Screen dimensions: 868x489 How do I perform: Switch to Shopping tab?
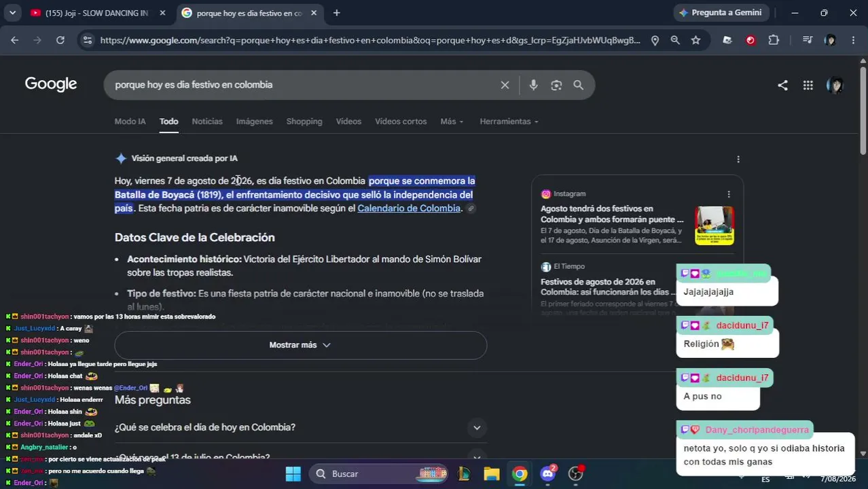coord(304,122)
